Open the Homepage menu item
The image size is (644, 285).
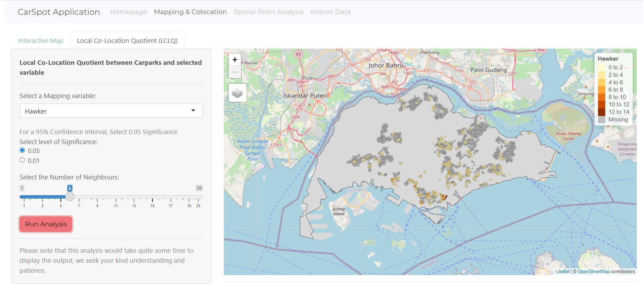128,12
